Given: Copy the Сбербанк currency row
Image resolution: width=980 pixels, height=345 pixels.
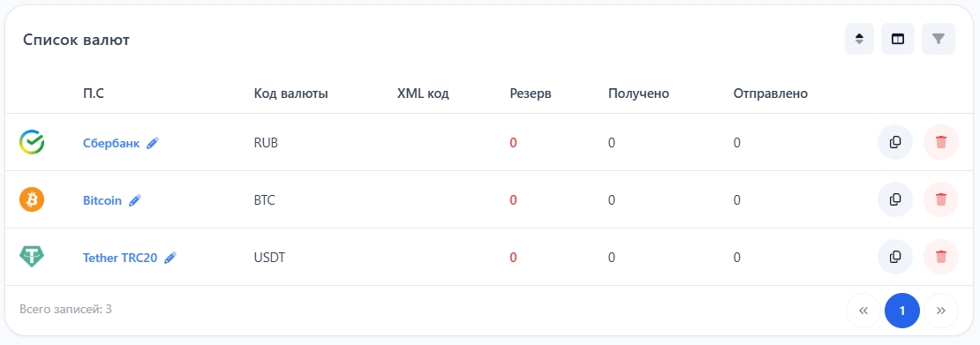Looking at the screenshot, I should pos(895,143).
